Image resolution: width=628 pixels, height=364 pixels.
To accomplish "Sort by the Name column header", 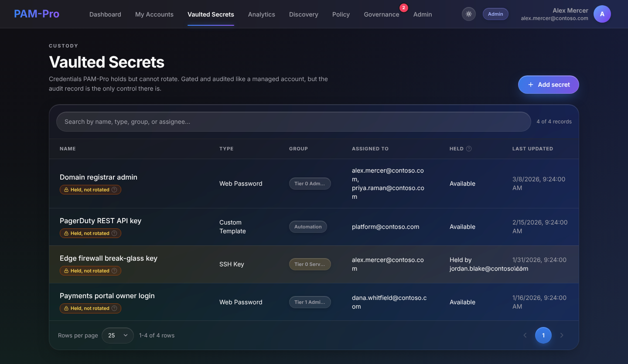I will 68,149.
